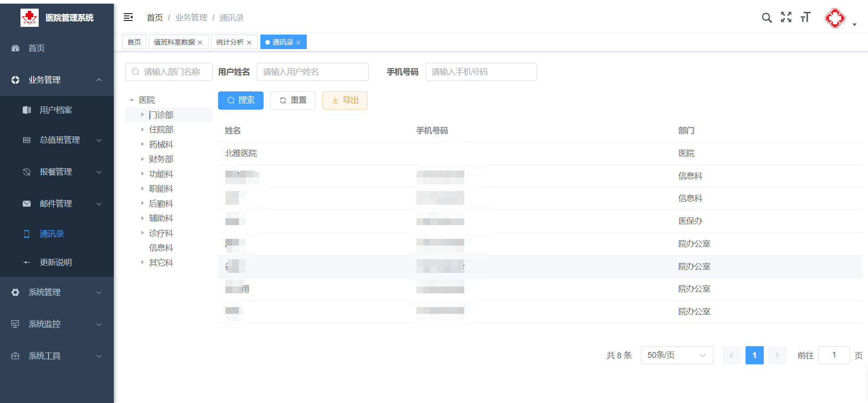This screenshot has height=403, width=868.
Task: Open the 50条/页 page size dropdown
Action: (676, 355)
